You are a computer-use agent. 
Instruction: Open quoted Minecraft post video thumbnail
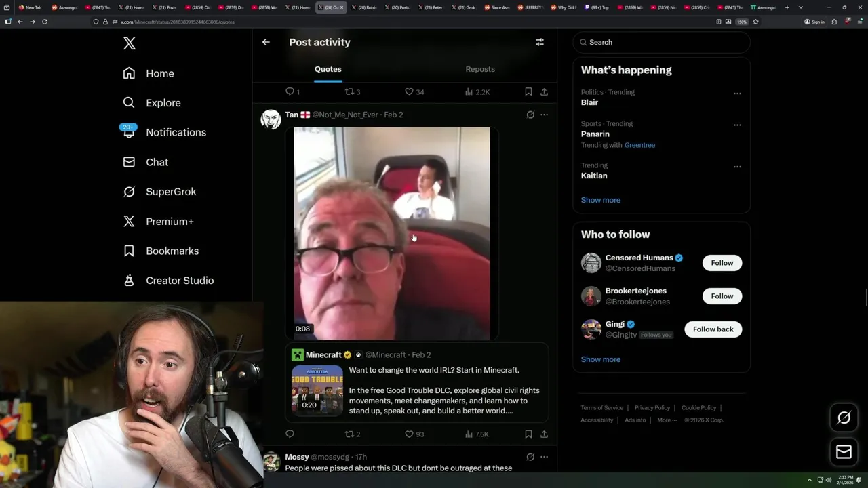coord(317,390)
